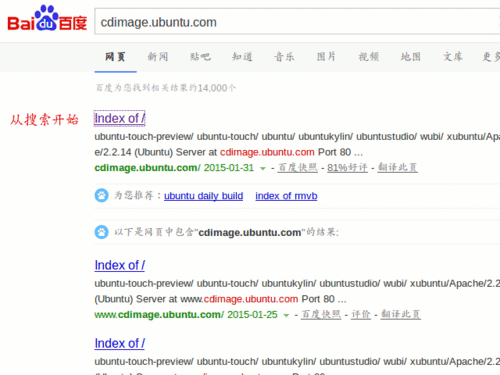Switch to the 音乐 tab
500x375 pixels.
tap(284, 57)
